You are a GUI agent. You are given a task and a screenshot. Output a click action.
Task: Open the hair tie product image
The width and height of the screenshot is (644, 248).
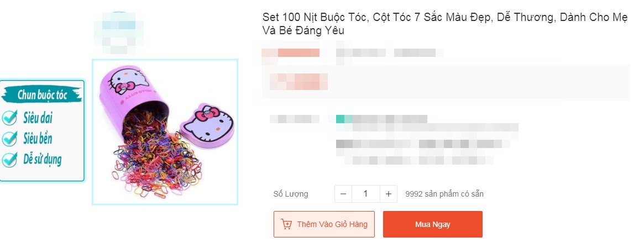click(x=165, y=132)
